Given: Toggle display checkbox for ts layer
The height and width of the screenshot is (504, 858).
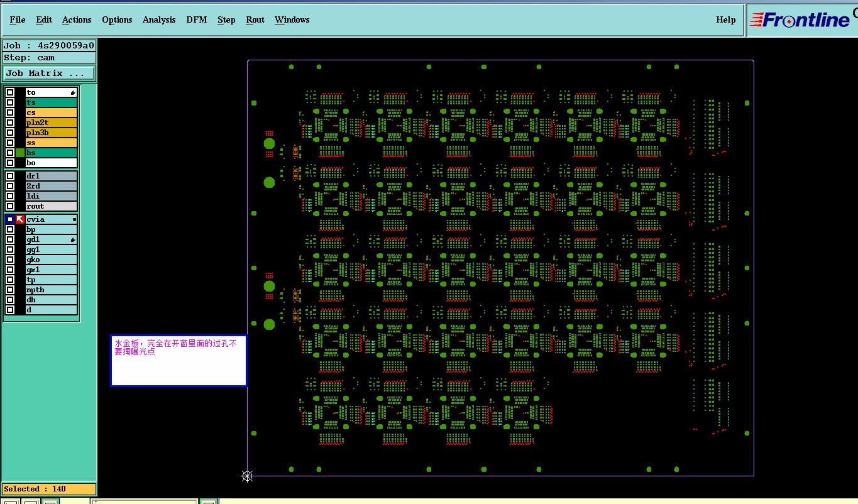Looking at the screenshot, I should click(10, 102).
